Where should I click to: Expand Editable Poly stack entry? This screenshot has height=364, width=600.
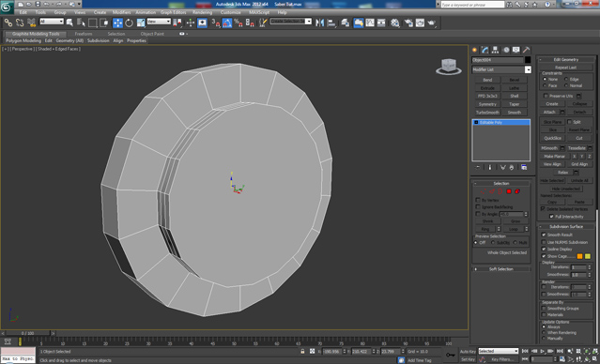click(476, 122)
